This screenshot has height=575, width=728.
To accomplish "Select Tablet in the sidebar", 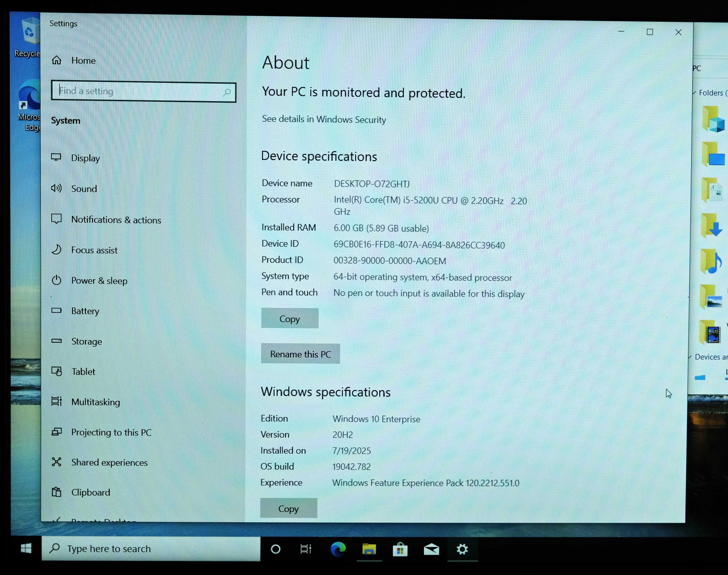I will 83,372.
